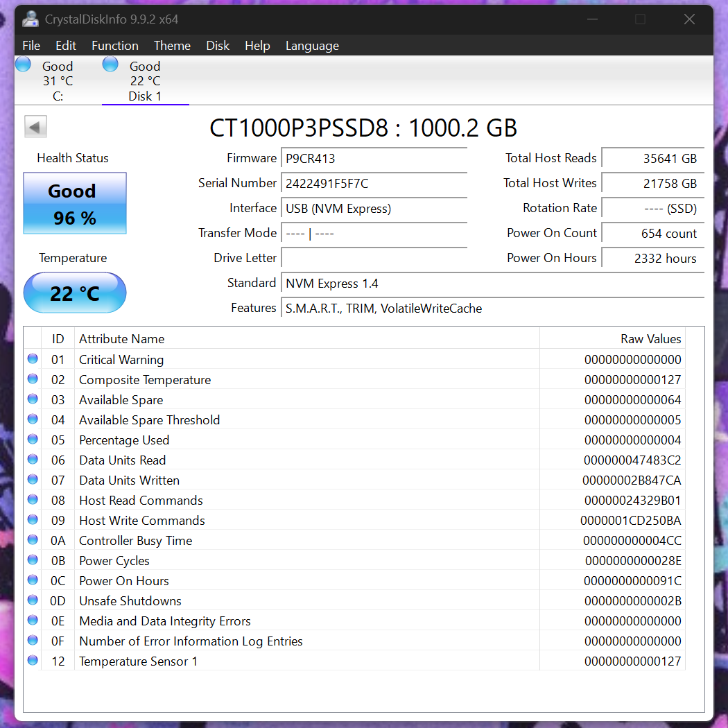The height and width of the screenshot is (728, 728).
Task: Click the Transfer Mode field
Action: coord(374,233)
